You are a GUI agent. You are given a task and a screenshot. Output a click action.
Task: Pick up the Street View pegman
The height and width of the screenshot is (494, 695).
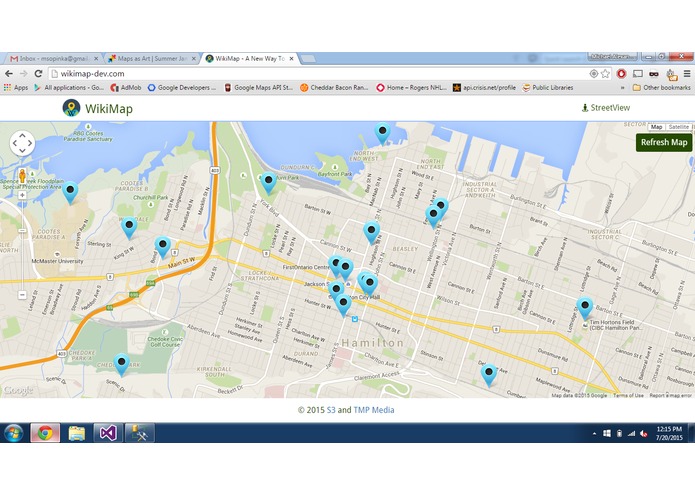22,176
